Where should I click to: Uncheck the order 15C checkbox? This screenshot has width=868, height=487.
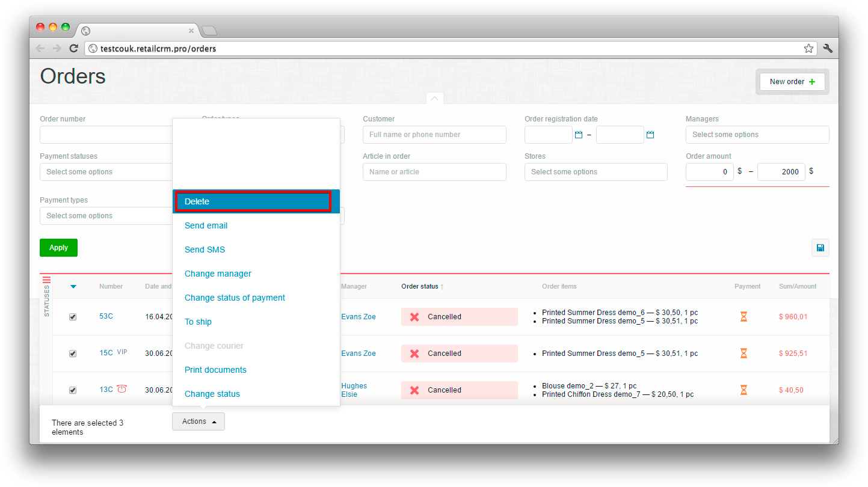tap(73, 354)
